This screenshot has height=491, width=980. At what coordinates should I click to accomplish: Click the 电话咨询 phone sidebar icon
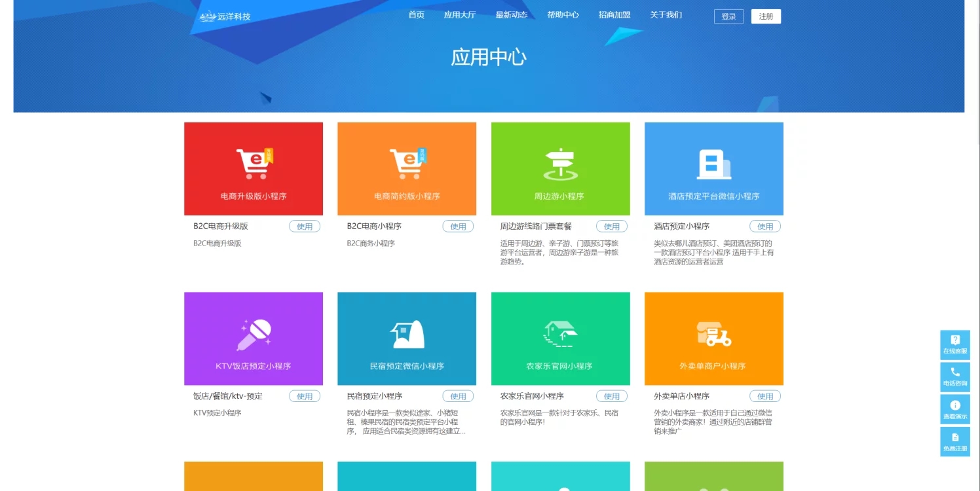pyautogui.click(x=955, y=376)
